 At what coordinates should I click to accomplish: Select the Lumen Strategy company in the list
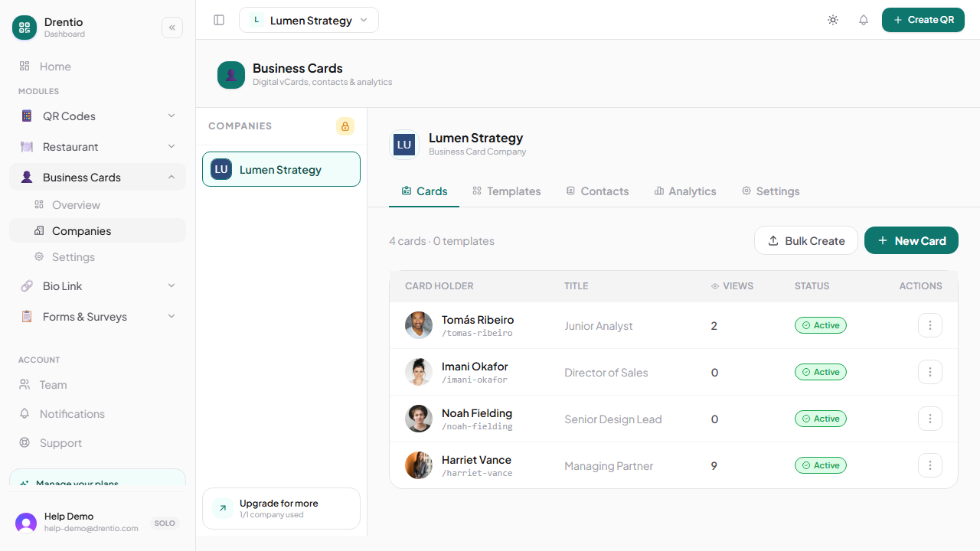[281, 169]
